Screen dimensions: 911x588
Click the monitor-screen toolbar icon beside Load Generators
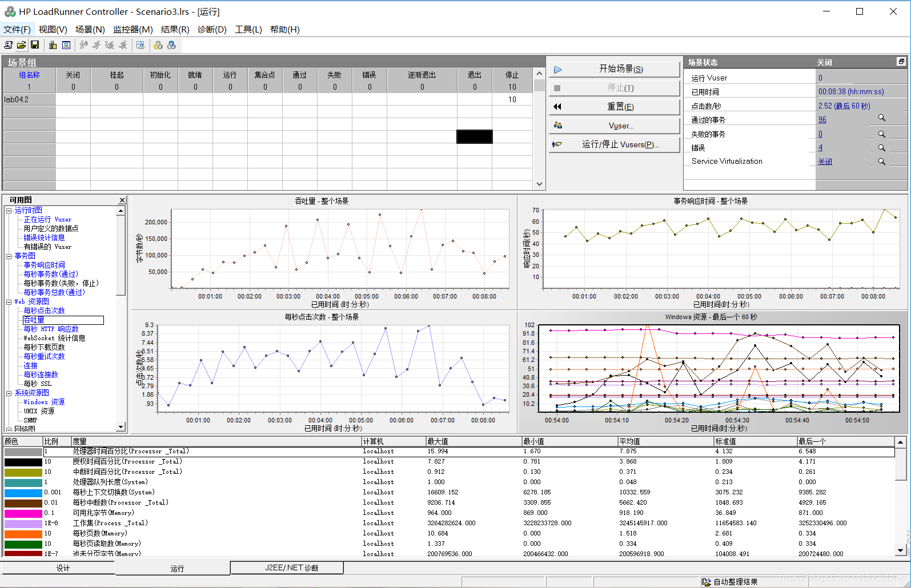tap(66, 45)
